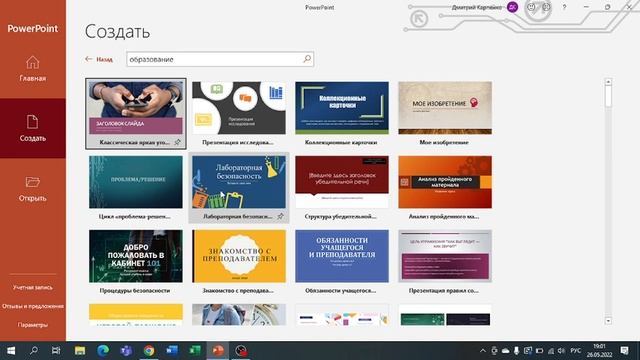
Task: Click the template list scroll-up arrow
Action: (x=608, y=82)
